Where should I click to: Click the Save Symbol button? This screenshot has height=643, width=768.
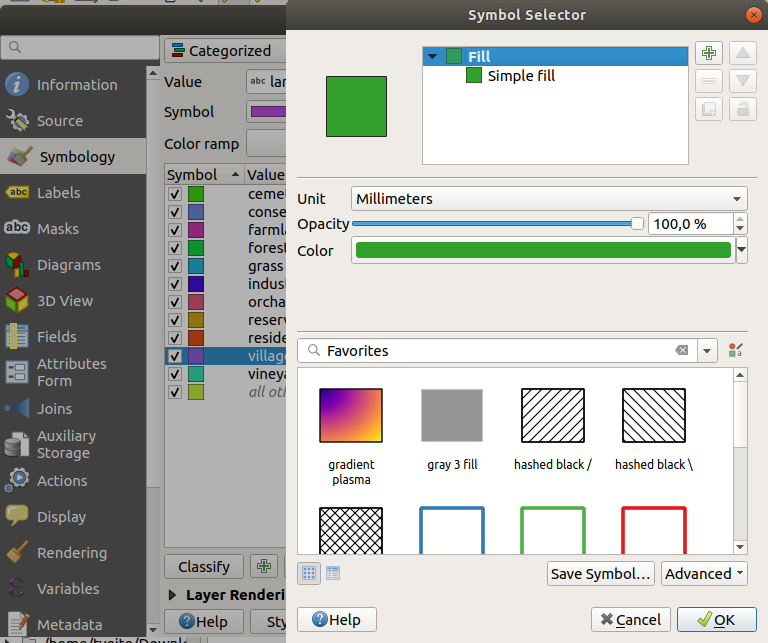click(601, 574)
